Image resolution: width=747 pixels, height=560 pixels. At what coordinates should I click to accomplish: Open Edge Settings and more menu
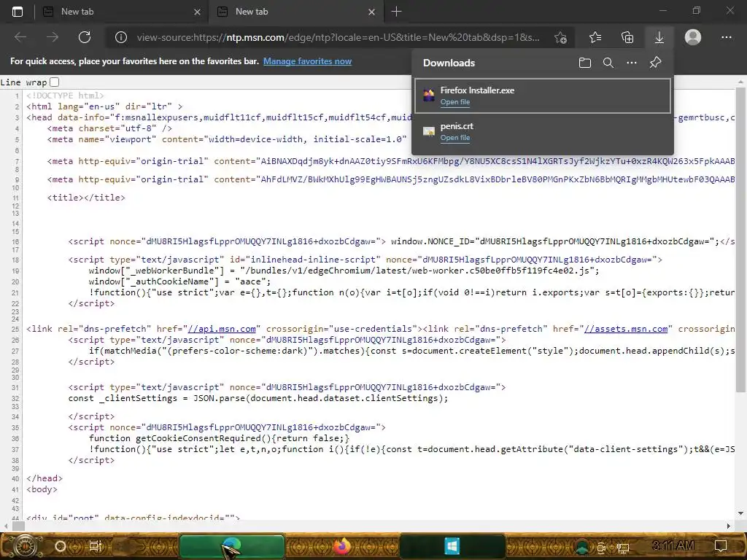(726, 37)
